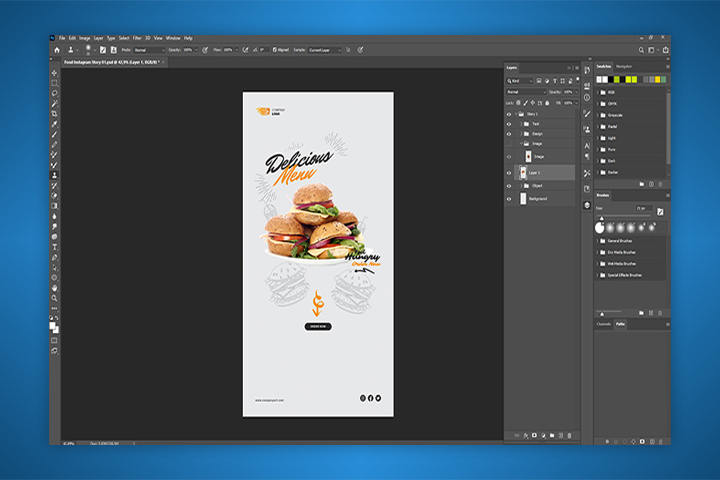
Task: Hide the Background layer visibility eye
Action: pyautogui.click(x=509, y=199)
